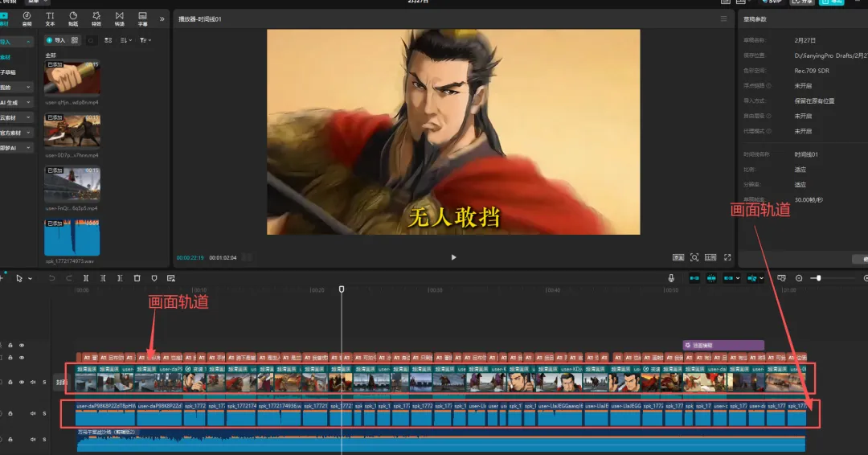Image resolution: width=868 pixels, height=455 pixels.
Task: Click the 导出 export button
Action: [x=832, y=2]
